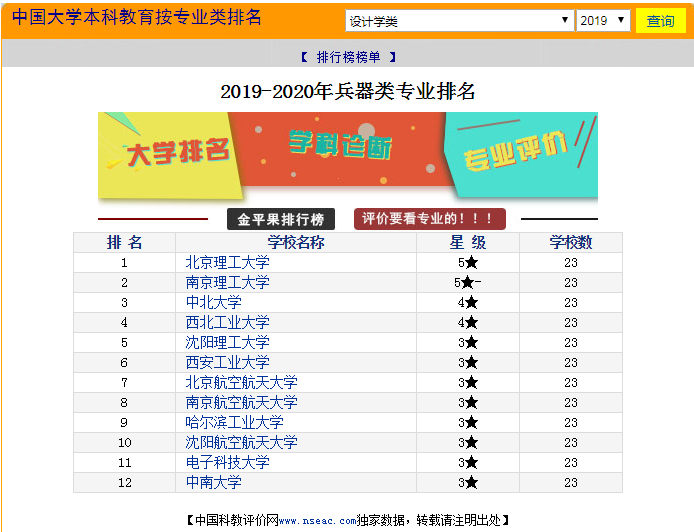Click the 5★- rating of 南京理工大学

click(468, 282)
